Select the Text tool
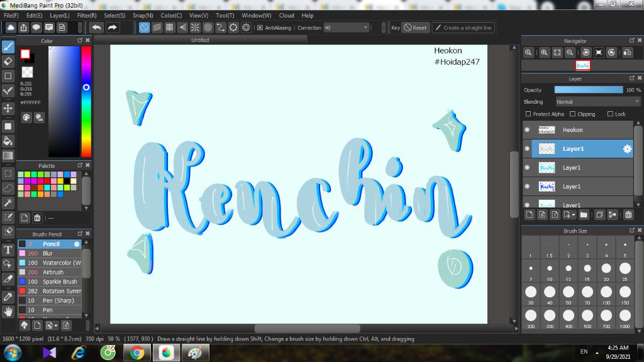 [8, 250]
